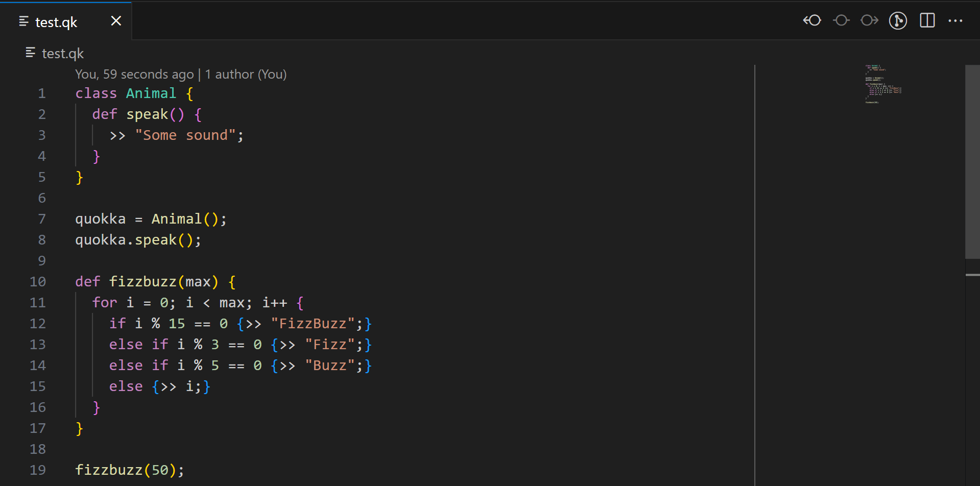Split the editor with the split-editor icon
Image resolution: width=980 pixels, height=486 pixels.
coord(927,20)
